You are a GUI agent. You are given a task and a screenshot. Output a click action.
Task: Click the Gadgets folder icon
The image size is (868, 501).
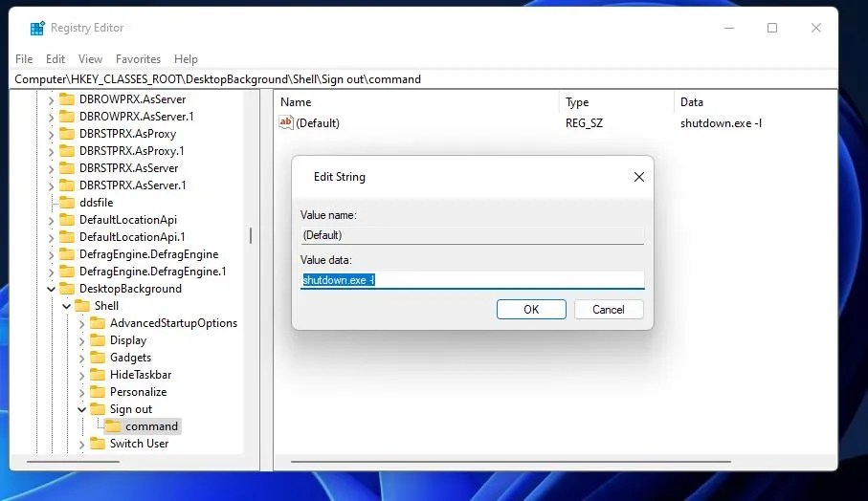98,358
